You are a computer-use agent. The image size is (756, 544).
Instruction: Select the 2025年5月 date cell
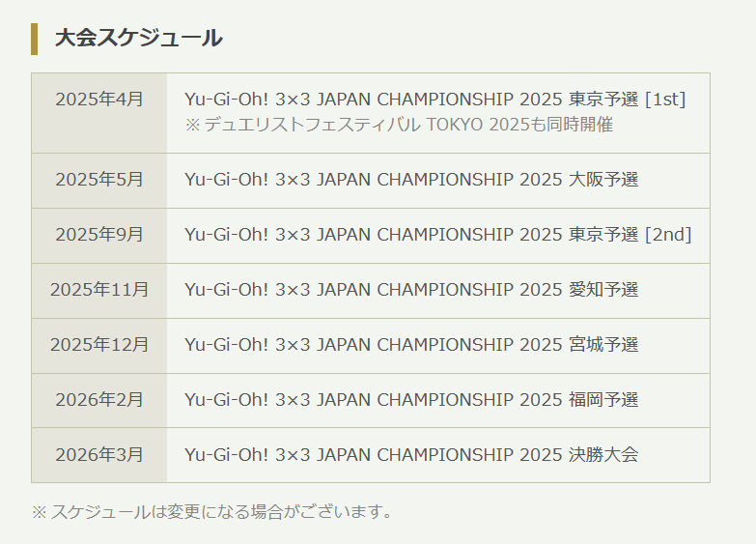pos(99,181)
